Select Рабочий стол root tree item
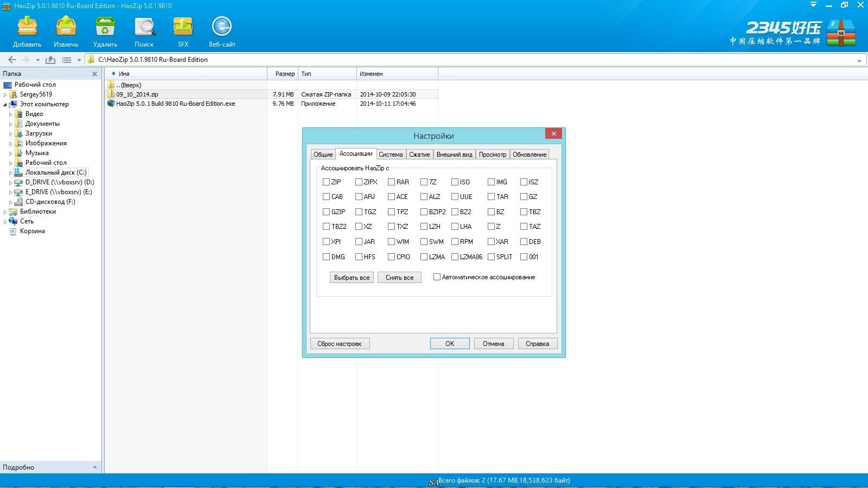Screen dimensions: 868x488 [35, 85]
